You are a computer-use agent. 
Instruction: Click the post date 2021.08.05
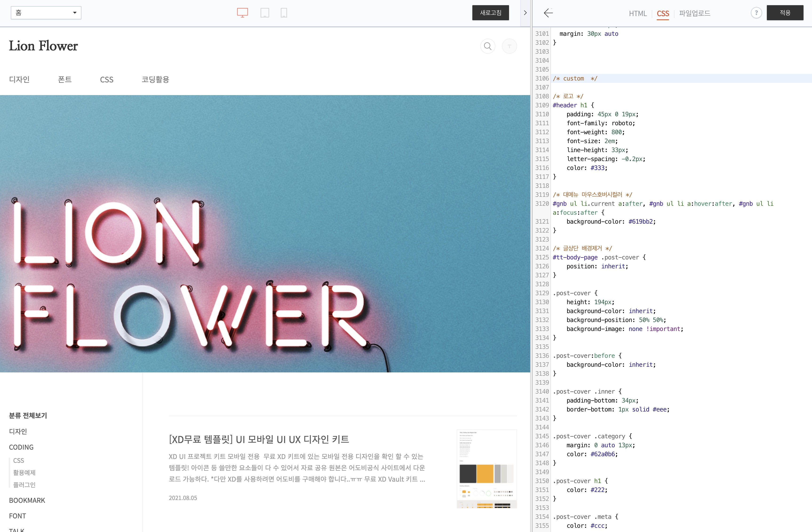tap(183, 498)
